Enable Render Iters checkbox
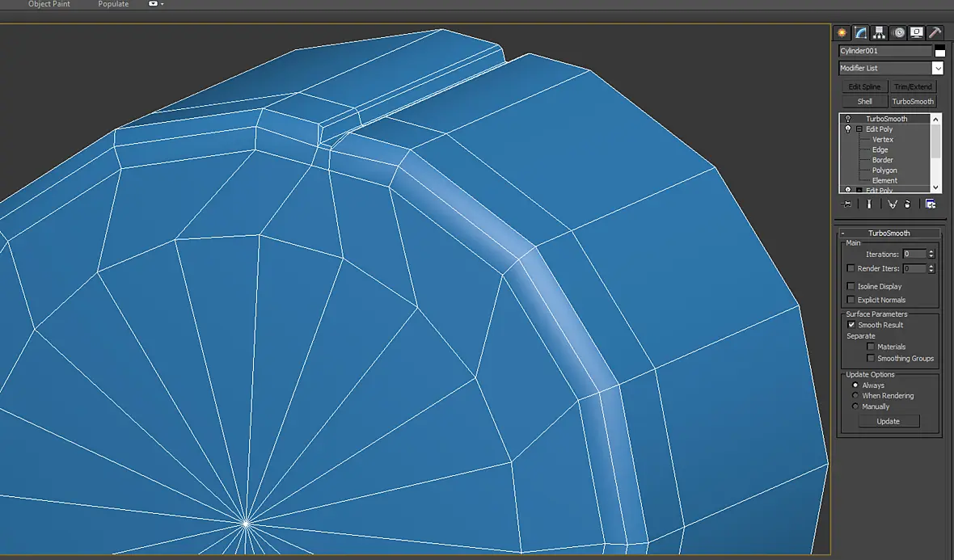Screen dimensions: 954x560 [x=851, y=268]
